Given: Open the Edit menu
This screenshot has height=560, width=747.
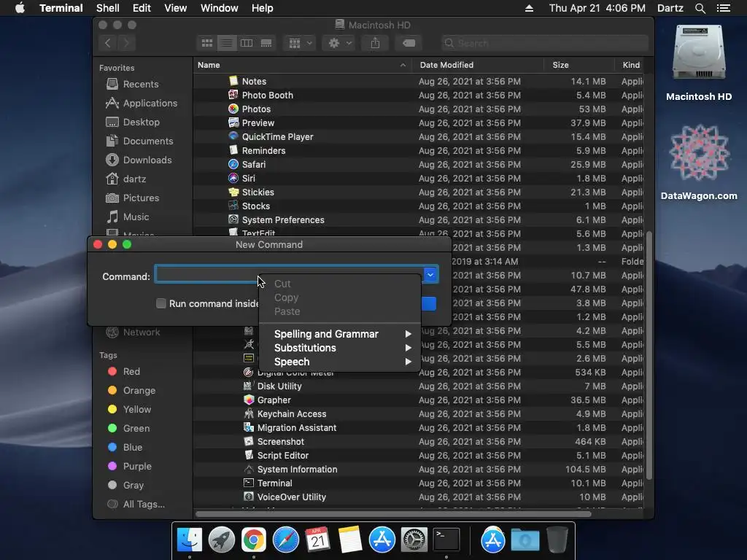Looking at the screenshot, I should tap(142, 8).
